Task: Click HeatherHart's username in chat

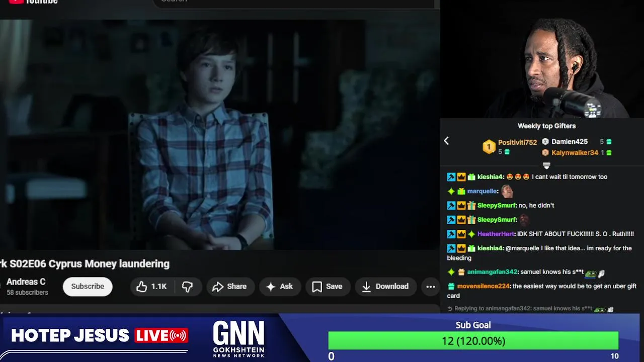Action: tap(496, 234)
